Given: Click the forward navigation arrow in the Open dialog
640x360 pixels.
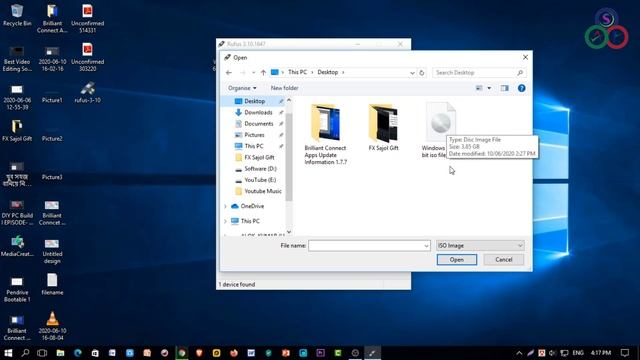Looking at the screenshot, I should 242,73.
